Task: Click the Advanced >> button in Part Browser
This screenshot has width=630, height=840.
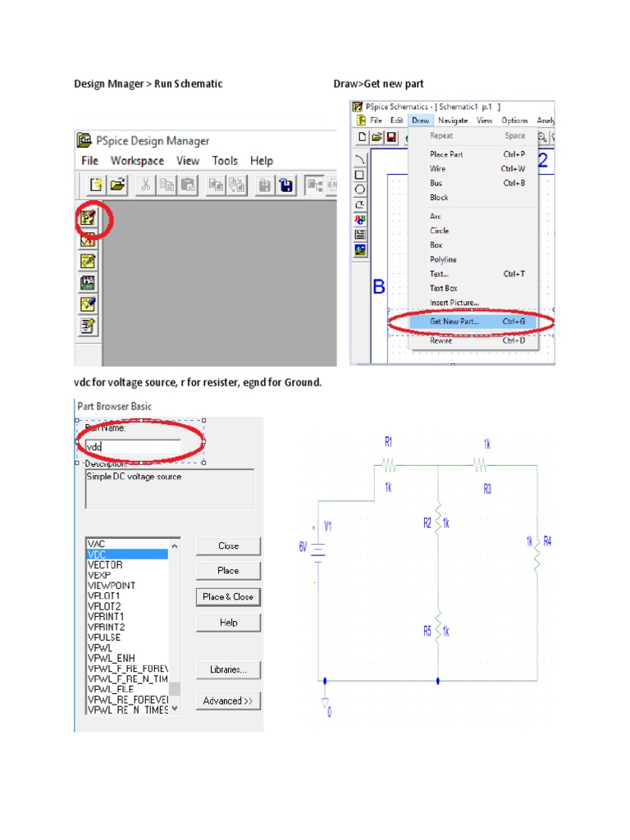Action: [228, 701]
